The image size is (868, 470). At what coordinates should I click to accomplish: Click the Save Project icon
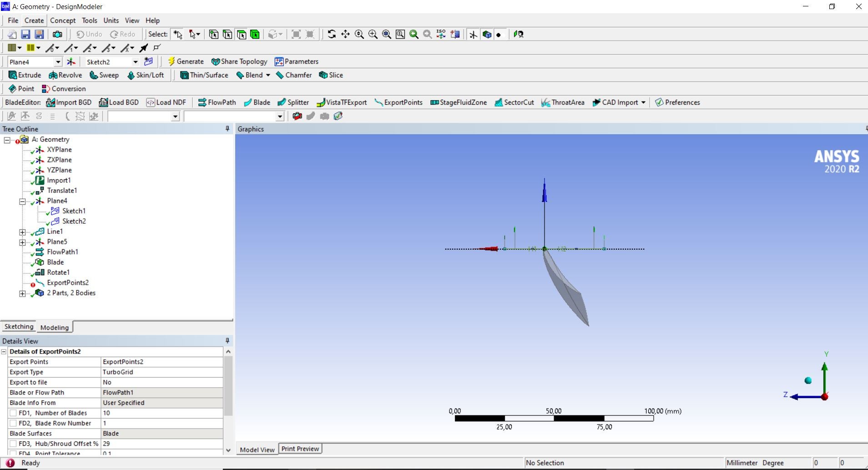coord(25,34)
